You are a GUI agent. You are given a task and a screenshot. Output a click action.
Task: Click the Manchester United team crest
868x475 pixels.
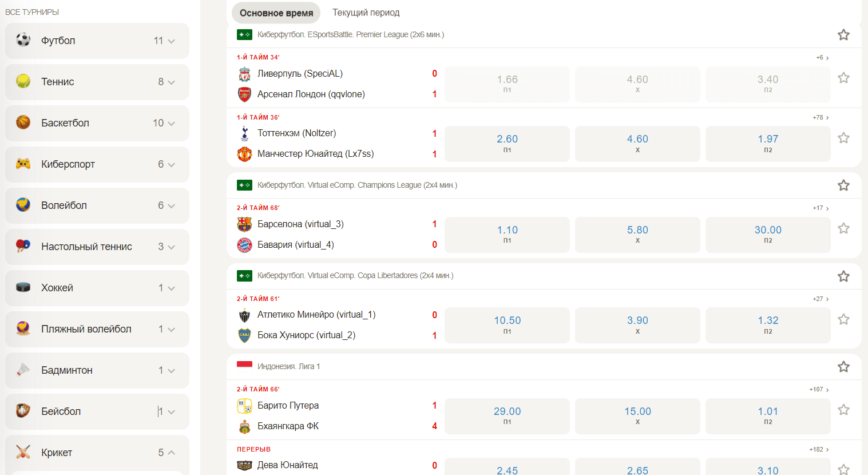(x=244, y=154)
